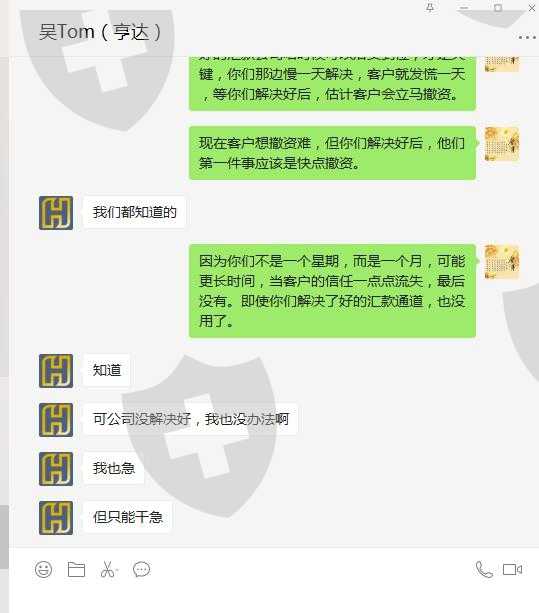Screen dimensions: 539x613
Task: Open the three-dot chat info menu
Action: tap(527, 38)
